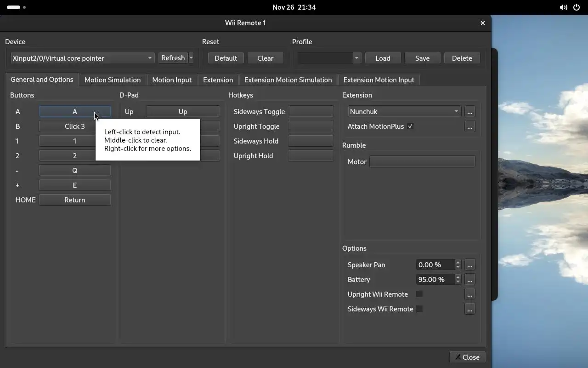Click the minus button mapping showing Q

(x=75, y=170)
